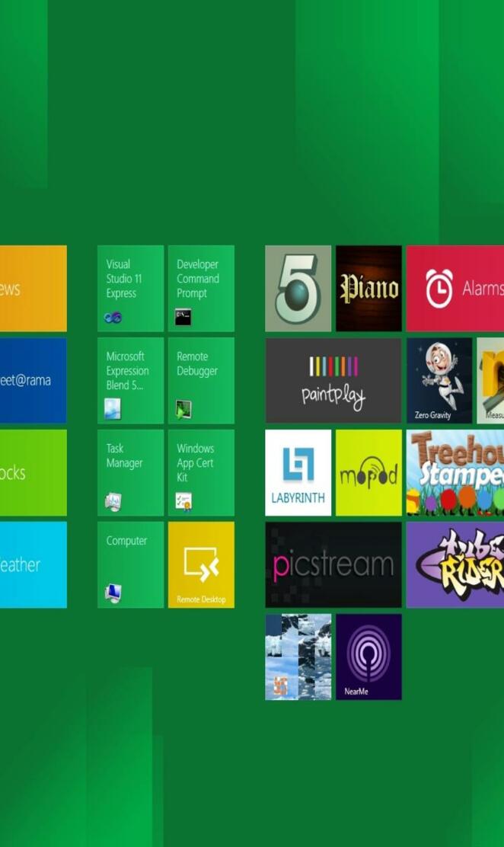Open the snowy picture puzzle tile

[x=298, y=657]
